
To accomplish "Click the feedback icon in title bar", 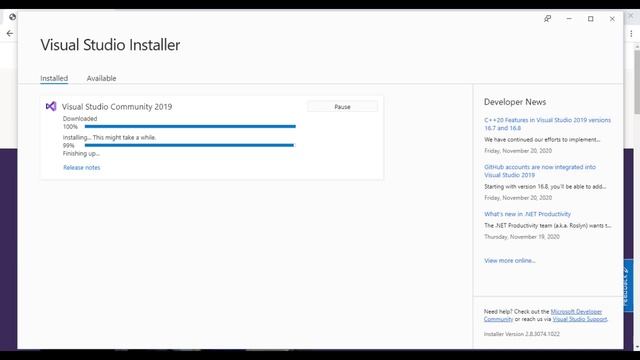I will point(547,19).
